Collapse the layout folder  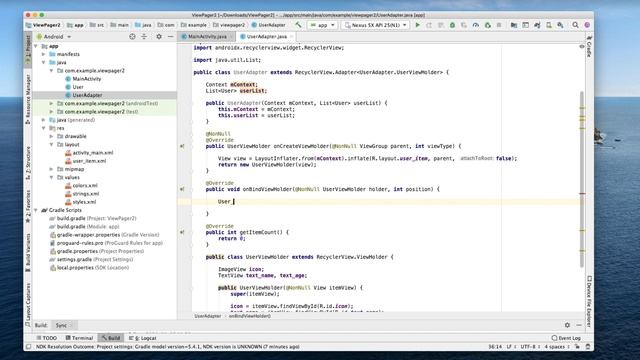tap(51, 144)
